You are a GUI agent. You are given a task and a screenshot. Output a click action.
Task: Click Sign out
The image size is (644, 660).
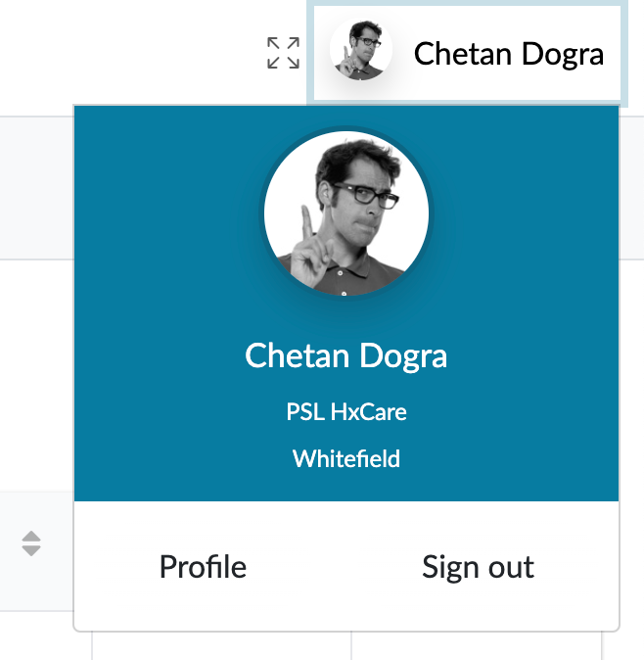tap(478, 567)
